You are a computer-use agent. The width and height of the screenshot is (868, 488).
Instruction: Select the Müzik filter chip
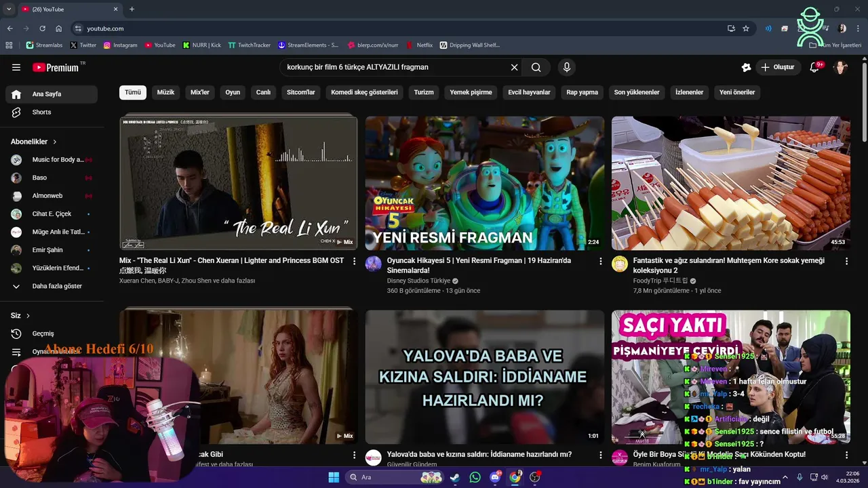point(165,92)
